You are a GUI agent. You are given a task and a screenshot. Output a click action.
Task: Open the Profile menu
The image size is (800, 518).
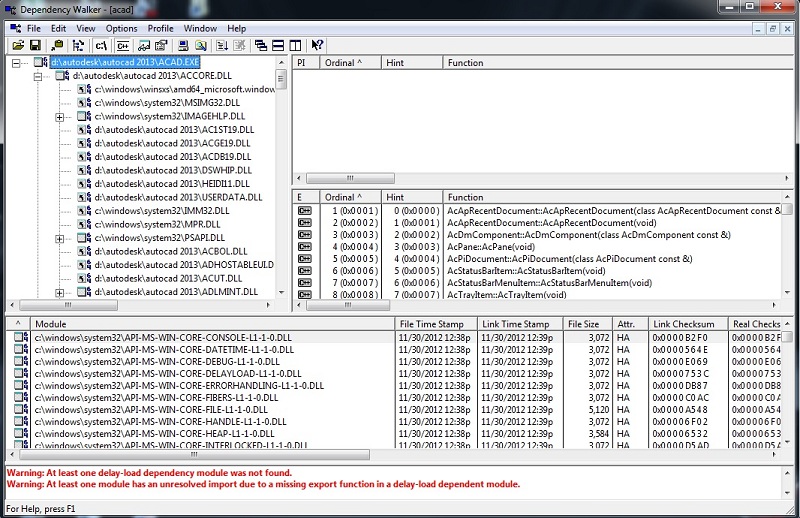coord(160,29)
